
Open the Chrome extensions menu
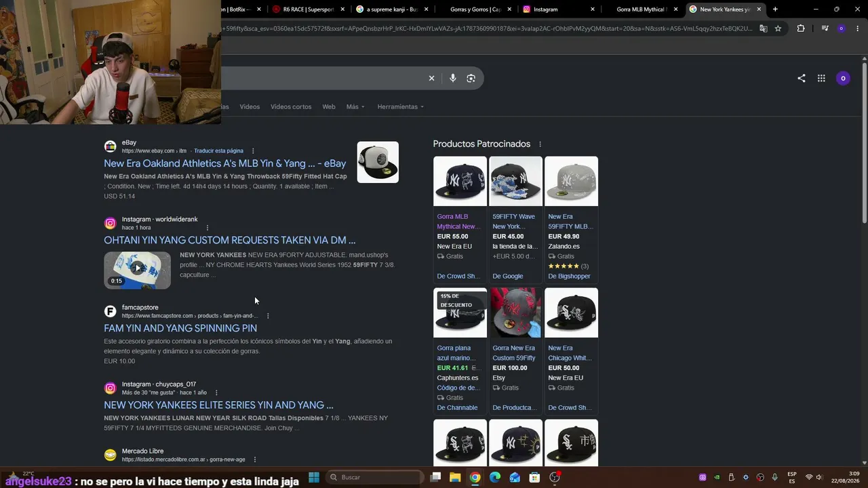tap(801, 28)
